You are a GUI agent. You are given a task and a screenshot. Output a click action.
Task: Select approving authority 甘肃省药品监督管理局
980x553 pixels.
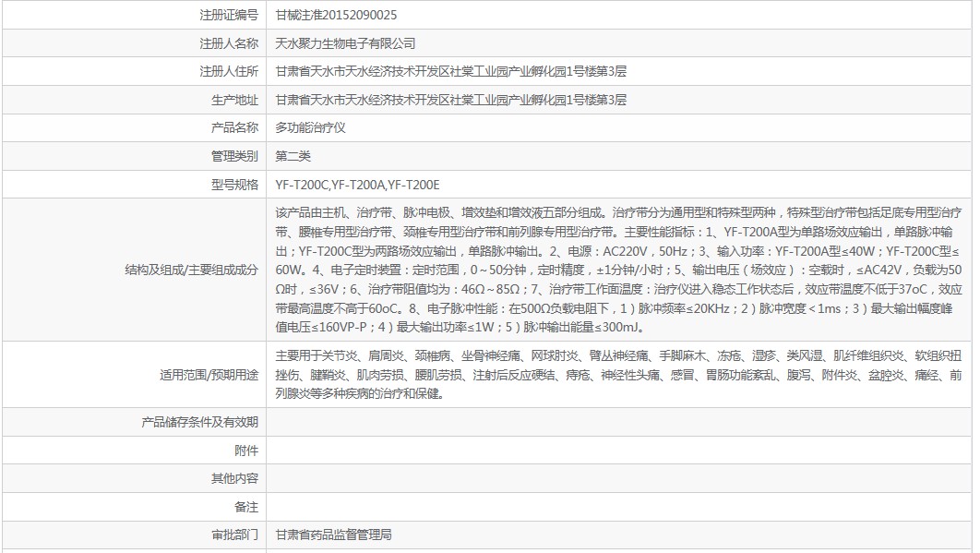click(334, 535)
